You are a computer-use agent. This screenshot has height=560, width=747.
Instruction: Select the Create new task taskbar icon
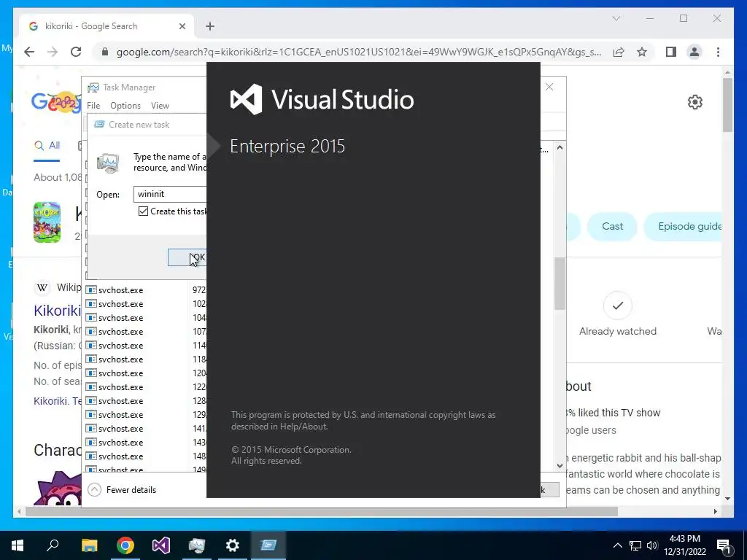268,545
